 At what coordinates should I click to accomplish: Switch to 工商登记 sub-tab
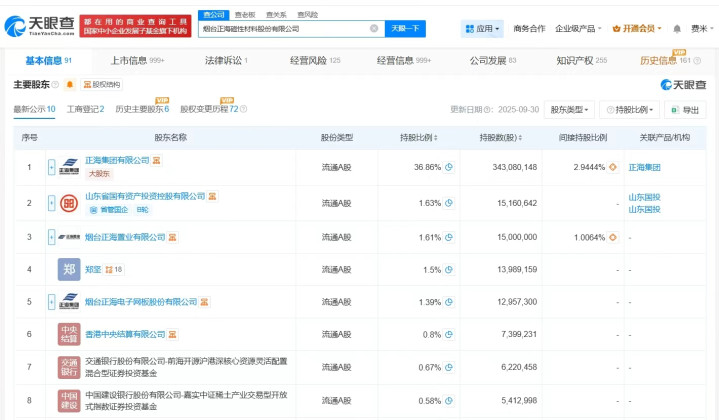tap(85, 108)
